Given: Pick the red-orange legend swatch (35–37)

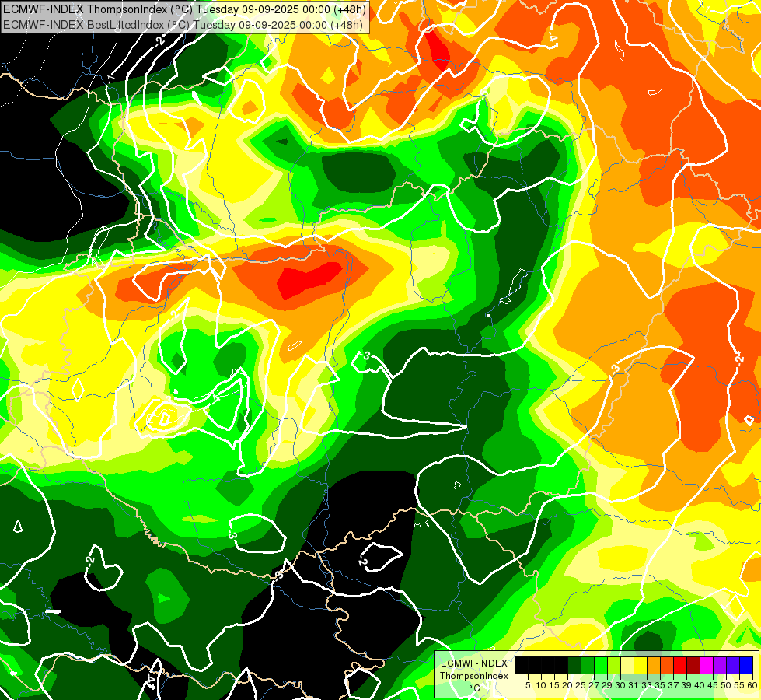Looking at the screenshot, I should point(667,666).
